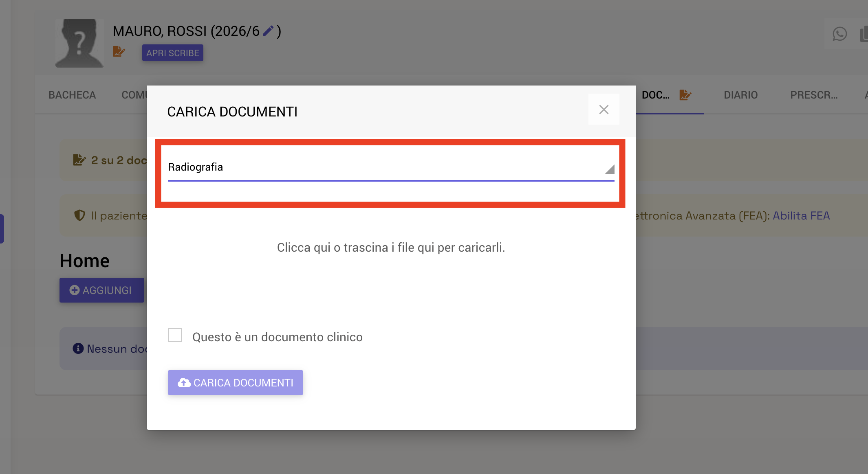
Task: Click the purple side panel handle at the left edge
Action: (x=2, y=229)
